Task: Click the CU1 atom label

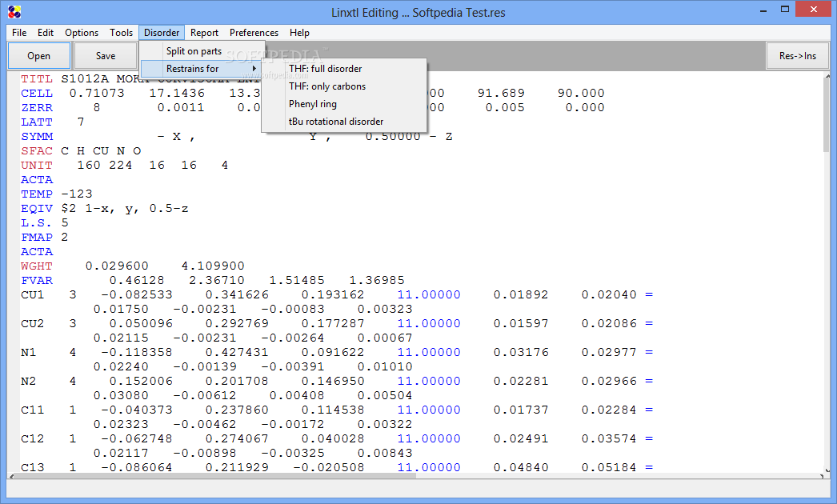Action: [33, 295]
